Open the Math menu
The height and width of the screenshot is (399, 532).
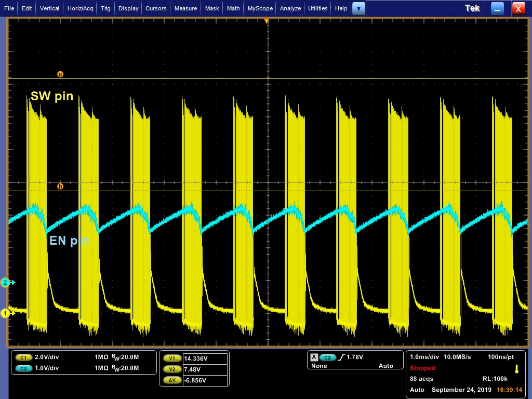(x=233, y=8)
